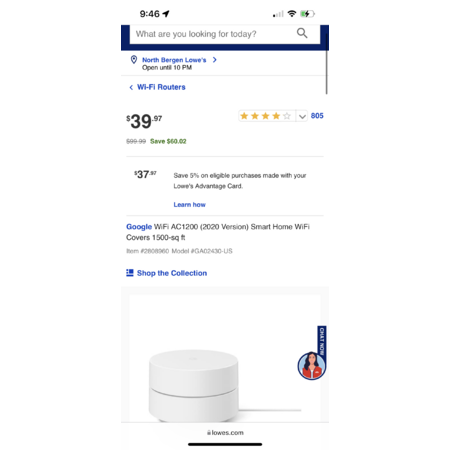Screen dimensions: 450x450
Task: Tap the lowes.com address bar
Action: [225, 433]
